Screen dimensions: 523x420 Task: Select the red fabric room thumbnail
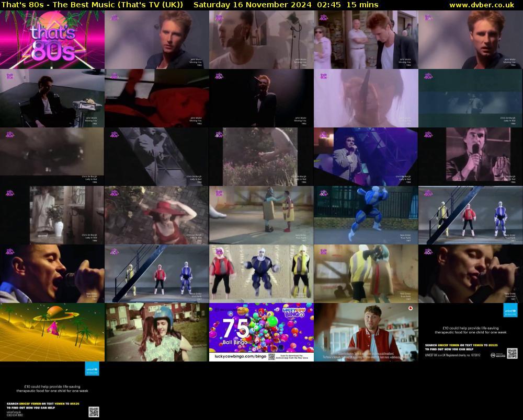157,98
